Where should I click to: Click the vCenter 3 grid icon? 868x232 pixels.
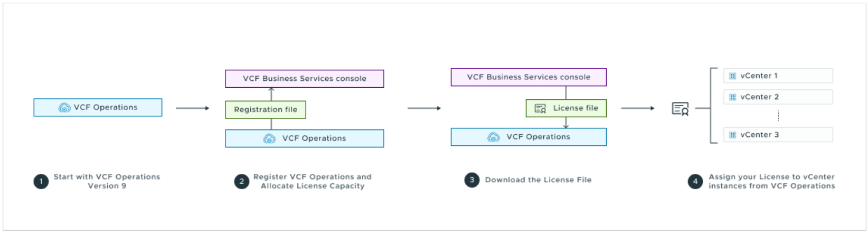pos(732,135)
